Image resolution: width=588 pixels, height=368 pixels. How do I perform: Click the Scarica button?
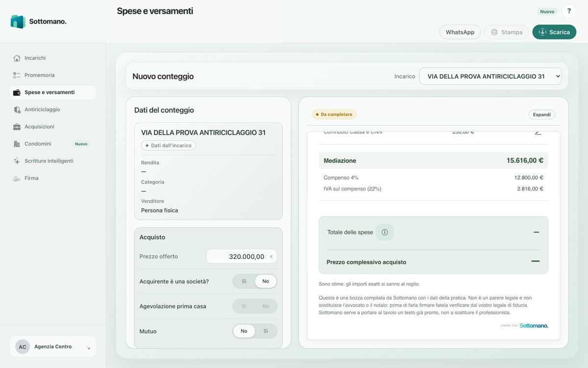pyautogui.click(x=554, y=32)
